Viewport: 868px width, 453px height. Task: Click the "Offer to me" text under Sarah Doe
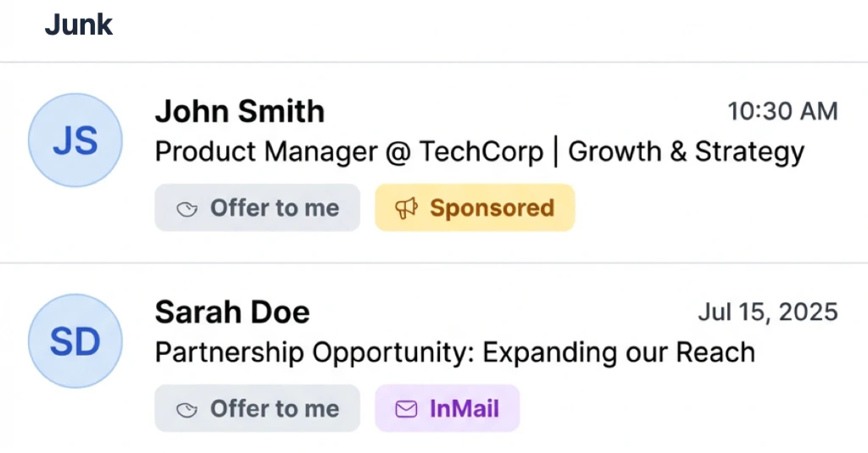(x=274, y=409)
